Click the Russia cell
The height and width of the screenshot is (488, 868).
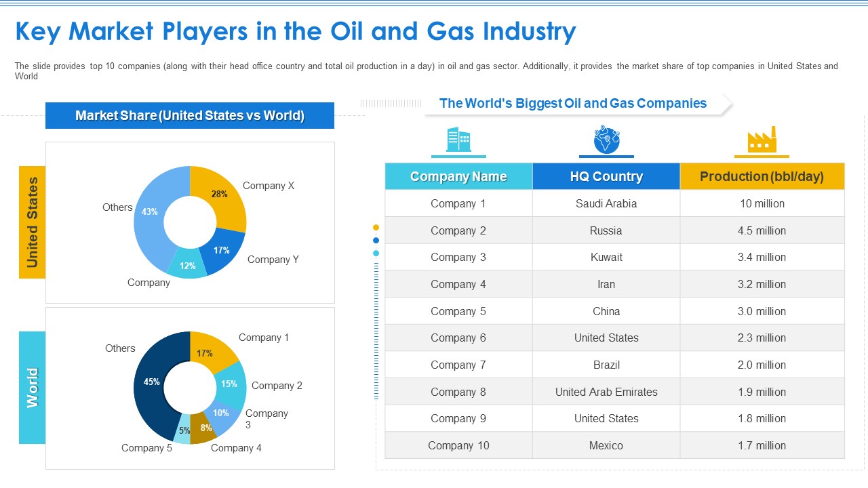[606, 230]
